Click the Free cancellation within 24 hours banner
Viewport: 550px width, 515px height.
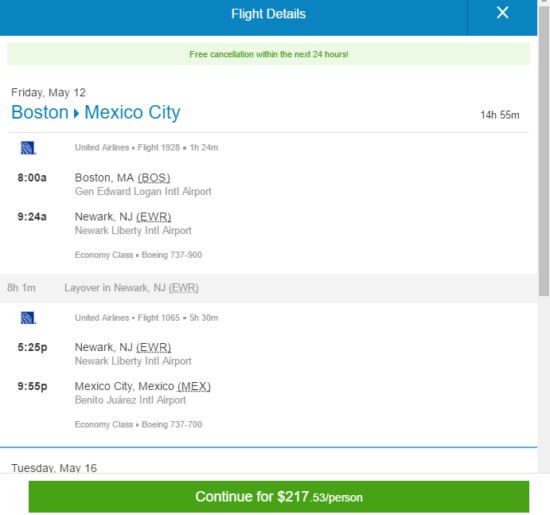tap(269, 54)
